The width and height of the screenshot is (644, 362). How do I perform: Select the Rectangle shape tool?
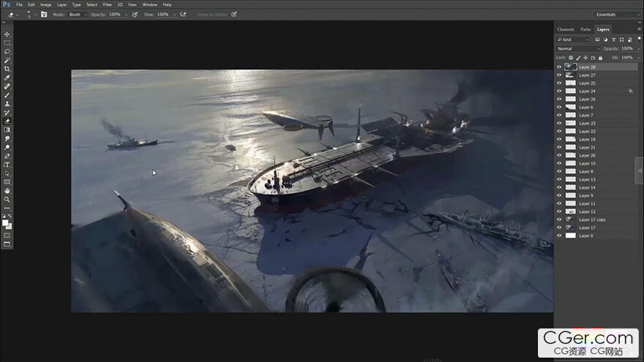click(x=7, y=182)
